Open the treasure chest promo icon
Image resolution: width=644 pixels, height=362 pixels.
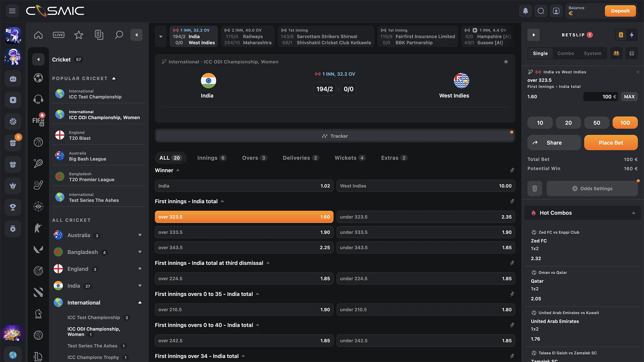coord(13,334)
